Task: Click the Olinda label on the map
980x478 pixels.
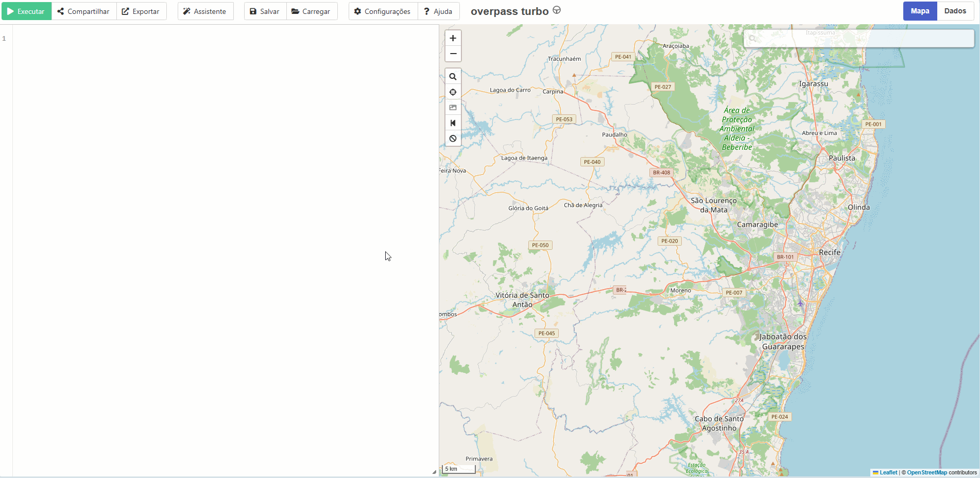Action: (858, 207)
